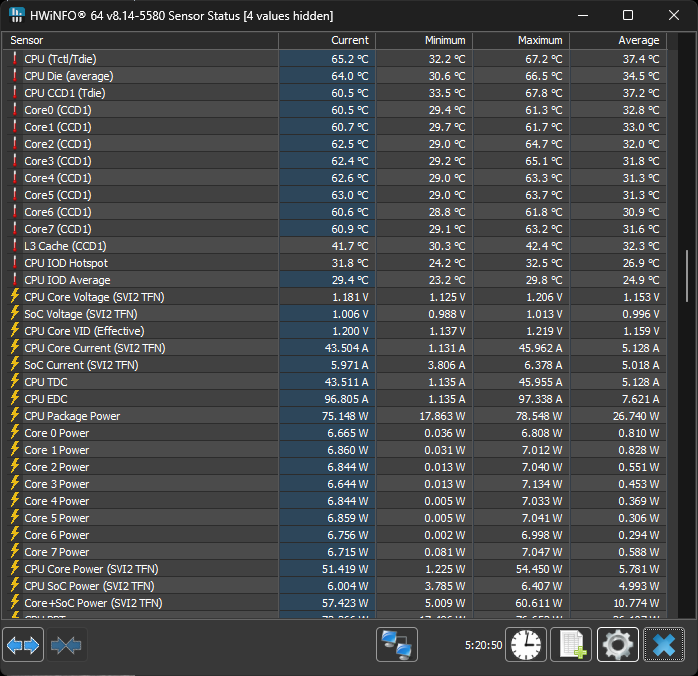The image size is (698, 676).
Task: Close sensors with the blue X button
Action: 664,644
